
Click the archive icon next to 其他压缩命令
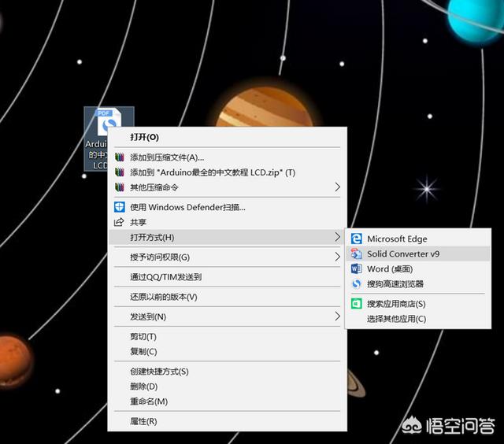119,187
